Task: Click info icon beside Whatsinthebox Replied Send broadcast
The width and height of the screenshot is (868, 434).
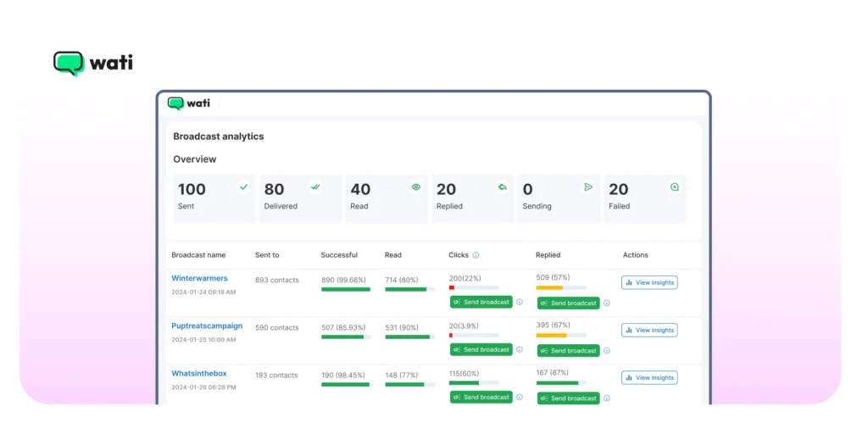Action: tap(607, 398)
